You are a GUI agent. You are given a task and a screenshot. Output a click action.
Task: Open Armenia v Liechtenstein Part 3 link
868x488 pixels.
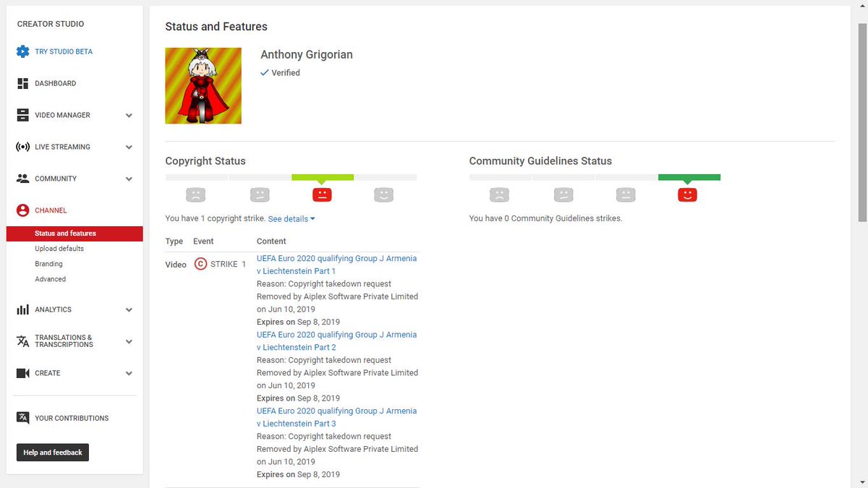(x=336, y=417)
